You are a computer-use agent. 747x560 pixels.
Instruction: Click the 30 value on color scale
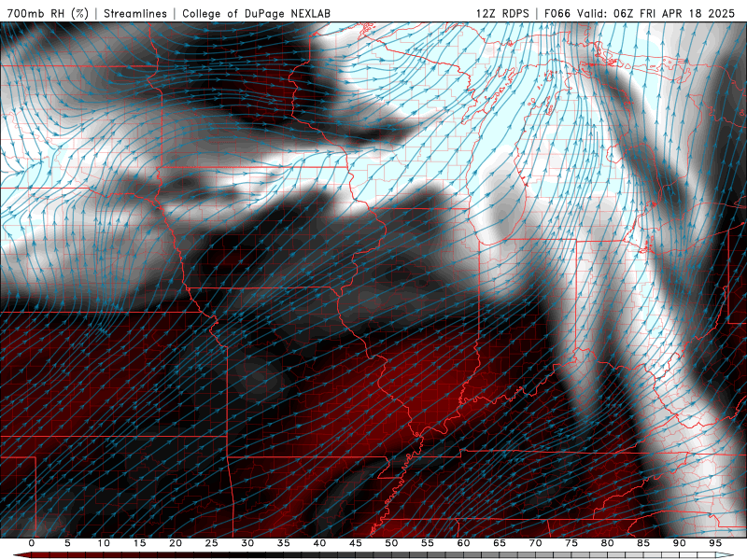pos(247,543)
